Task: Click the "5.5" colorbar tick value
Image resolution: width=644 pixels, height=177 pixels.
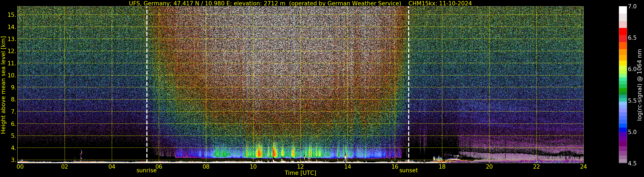Action: pyautogui.click(x=632, y=101)
